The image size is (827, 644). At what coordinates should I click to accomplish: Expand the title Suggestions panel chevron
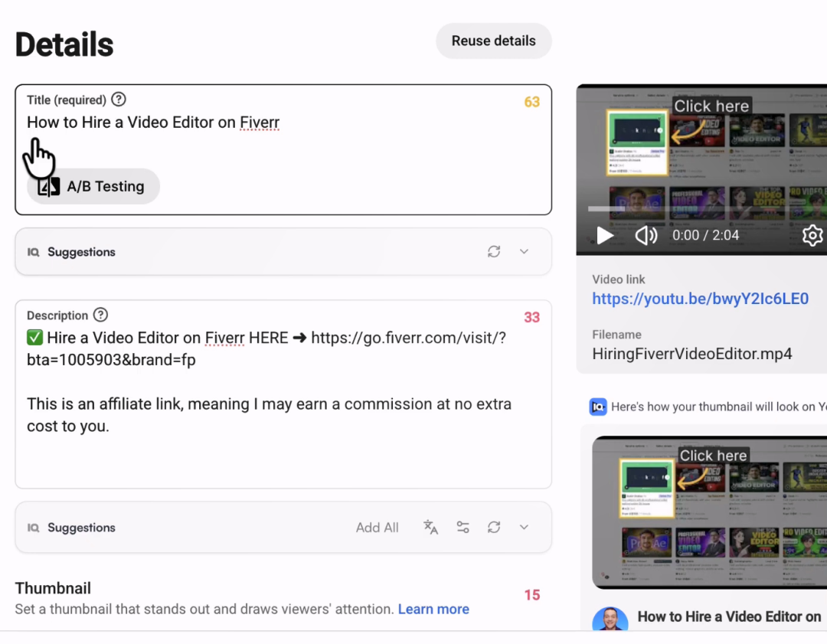(x=524, y=252)
